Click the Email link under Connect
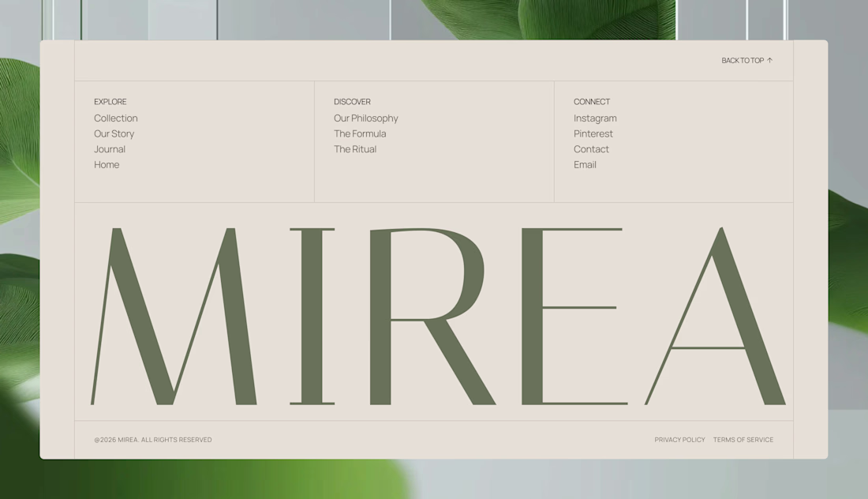Viewport: 868px width, 499px height. click(x=585, y=164)
